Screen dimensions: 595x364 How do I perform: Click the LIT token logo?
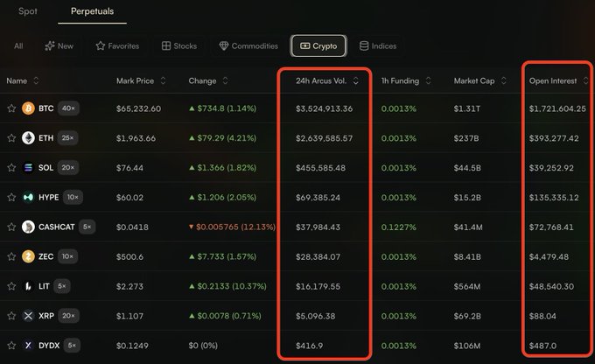coord(28,286)
